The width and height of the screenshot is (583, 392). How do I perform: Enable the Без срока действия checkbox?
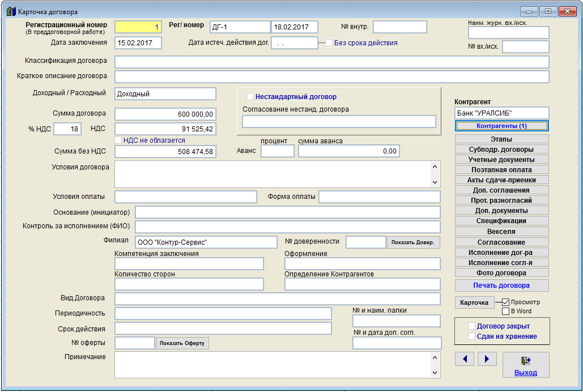coord(329,43)
